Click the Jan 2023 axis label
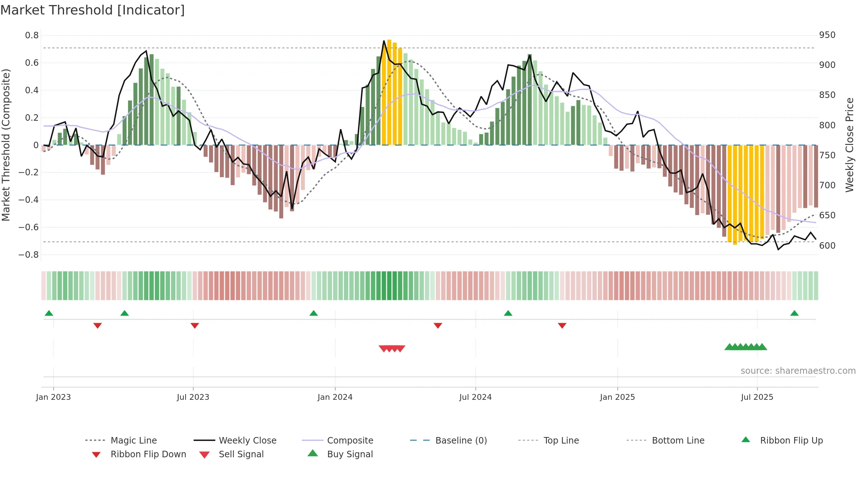Viewport: 868px width, 488px height. click(54, 397)
